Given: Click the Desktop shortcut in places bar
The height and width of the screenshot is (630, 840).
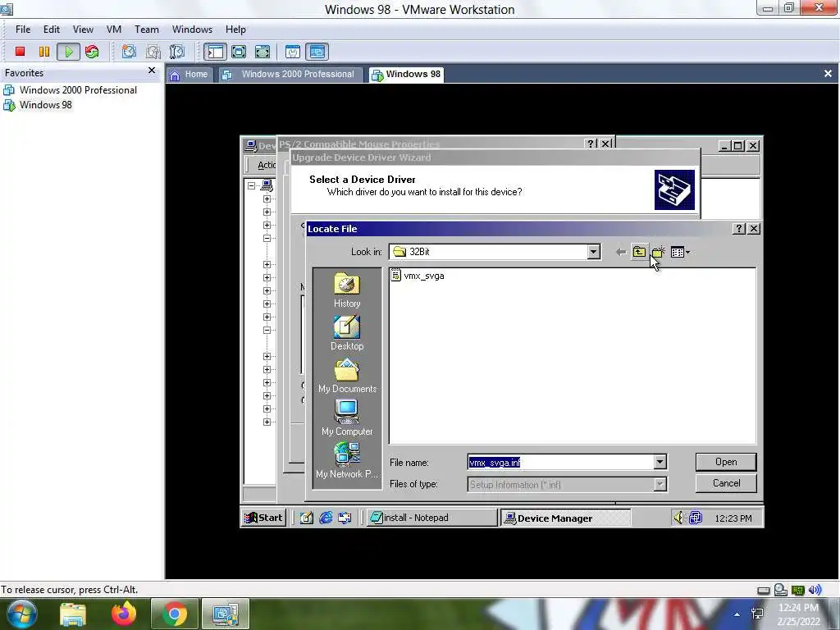Looking at the screenshot, I should pyautogui.click(x=347, y=333).
